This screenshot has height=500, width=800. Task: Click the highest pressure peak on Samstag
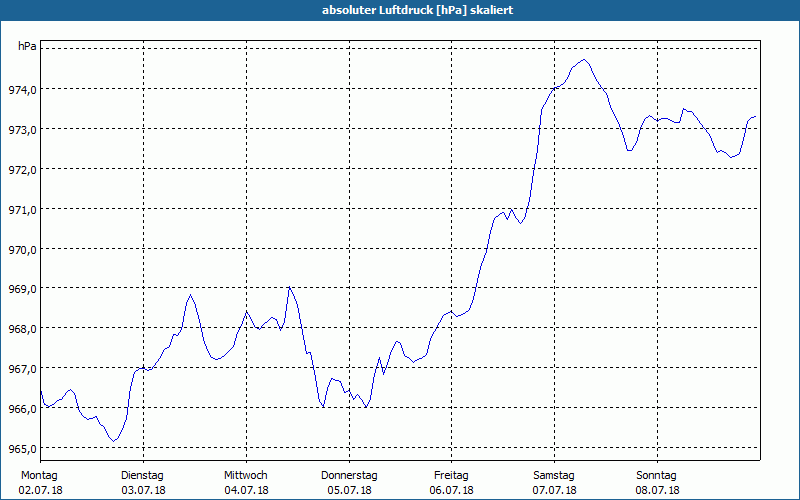[x=584, y=60]
